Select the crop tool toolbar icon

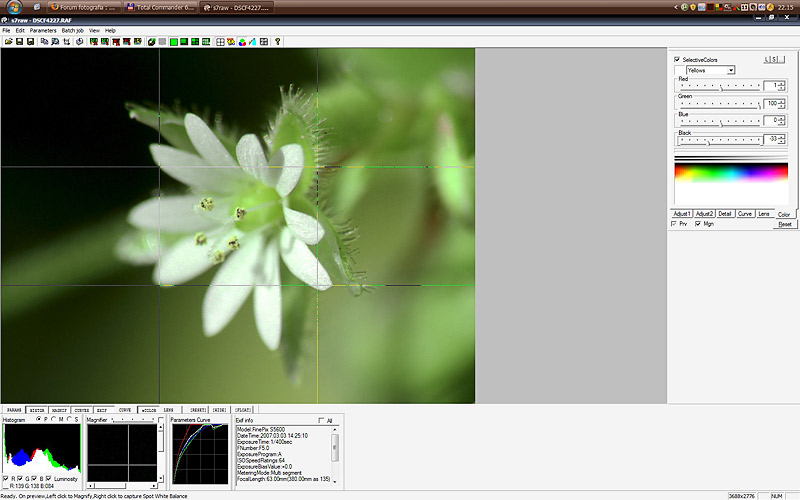67,42
